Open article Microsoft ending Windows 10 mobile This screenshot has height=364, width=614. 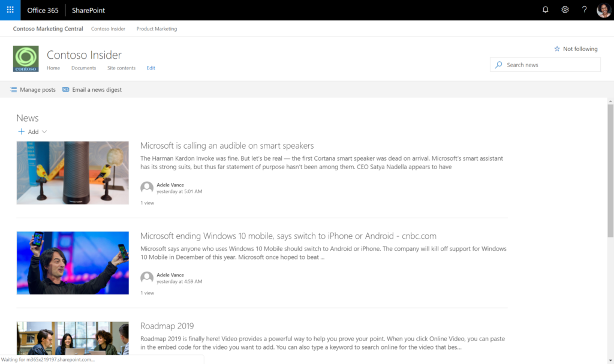coord(288,236)
